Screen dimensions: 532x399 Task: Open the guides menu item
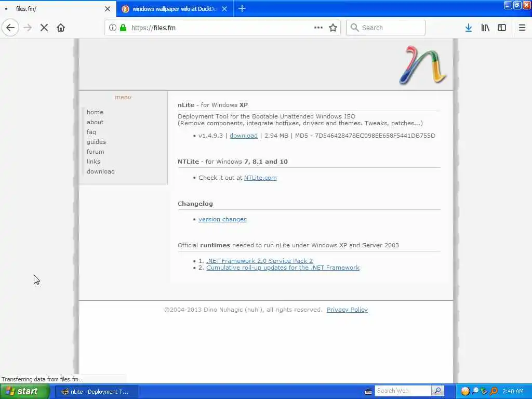click(96, 141)
